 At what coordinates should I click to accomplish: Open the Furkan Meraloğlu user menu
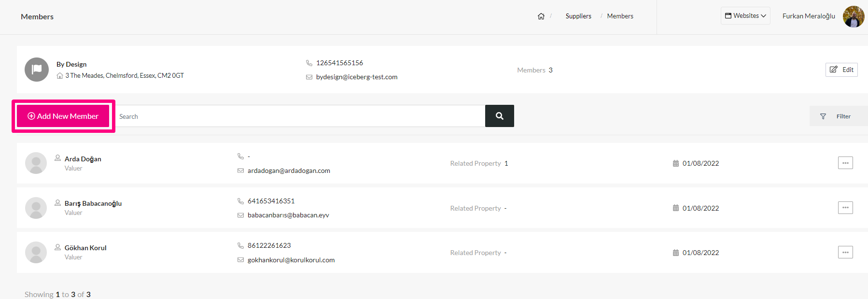809,16
